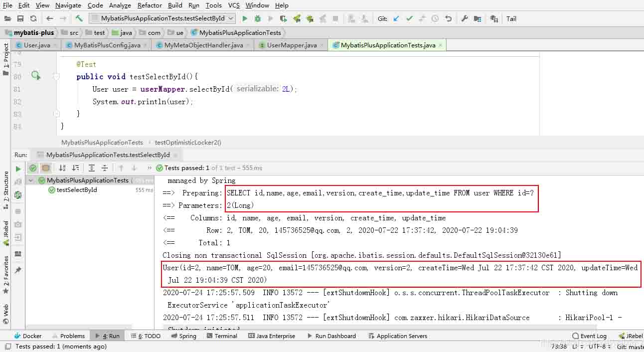This screenshot has height=352, width=644.
Task: Open the Navigate menu
Action: point(68,5)
